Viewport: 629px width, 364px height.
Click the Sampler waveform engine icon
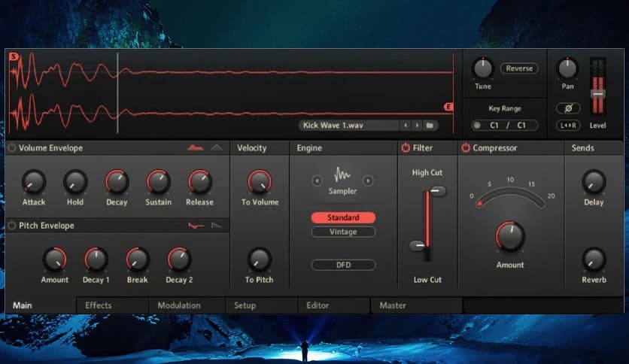click(x=342, y=174)
